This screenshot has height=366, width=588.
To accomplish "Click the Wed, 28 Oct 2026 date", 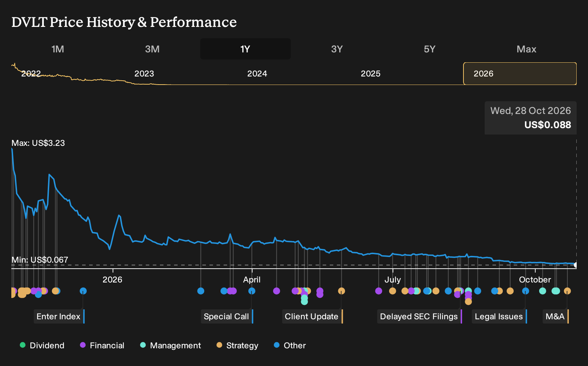I will click(531, 111).
